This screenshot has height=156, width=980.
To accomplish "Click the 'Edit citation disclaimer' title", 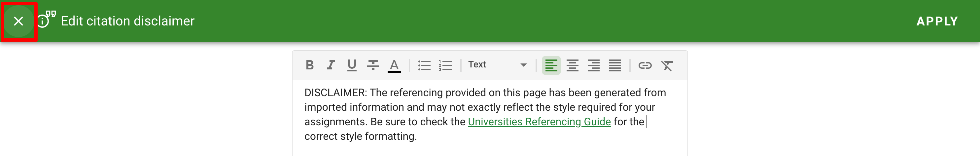I will (127, 21).
